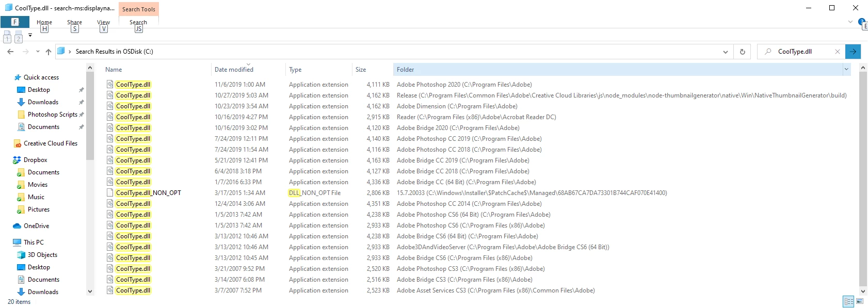Click the DLL icon for Acrobat Reader DC row
Image resolution: width=868 pixels, height=308 pixels.
click(x=110, y=117)
